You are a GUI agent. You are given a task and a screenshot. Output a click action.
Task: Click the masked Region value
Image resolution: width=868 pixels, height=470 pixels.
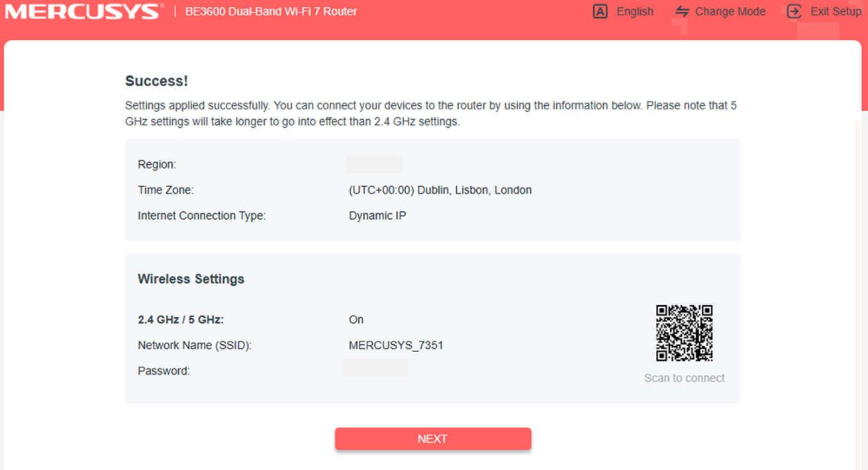375,164
